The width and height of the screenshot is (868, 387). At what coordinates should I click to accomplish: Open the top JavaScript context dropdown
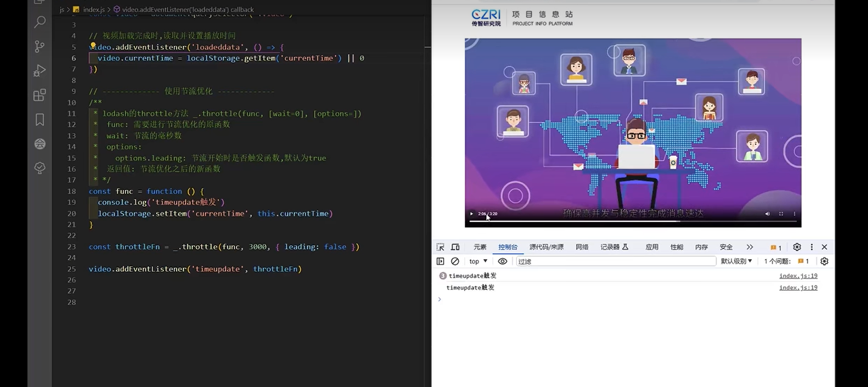478,261
